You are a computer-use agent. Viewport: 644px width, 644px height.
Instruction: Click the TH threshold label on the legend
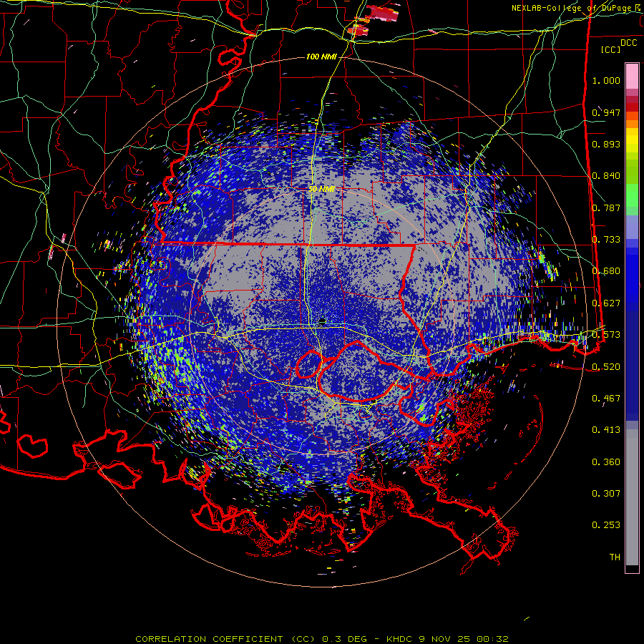[x=615, y=557]
